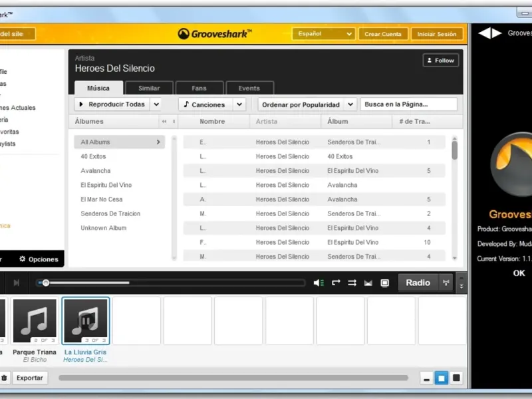This screenshot has width=532, height=399.
Task: Click the Grooveshark logo
Action: click(215, 34)
